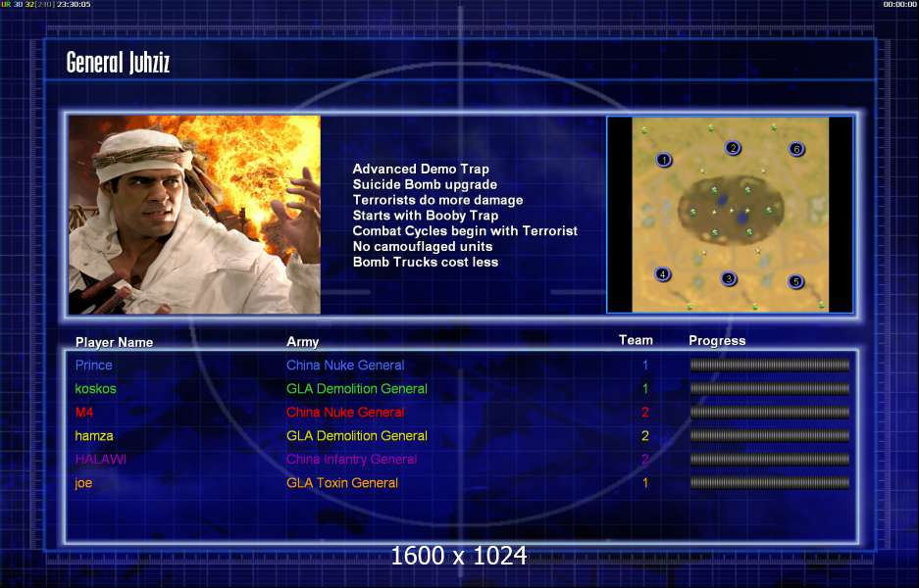The image size is (919, 588).
Task: Click start position 5 on the minimap
Action: coord(795,281)
